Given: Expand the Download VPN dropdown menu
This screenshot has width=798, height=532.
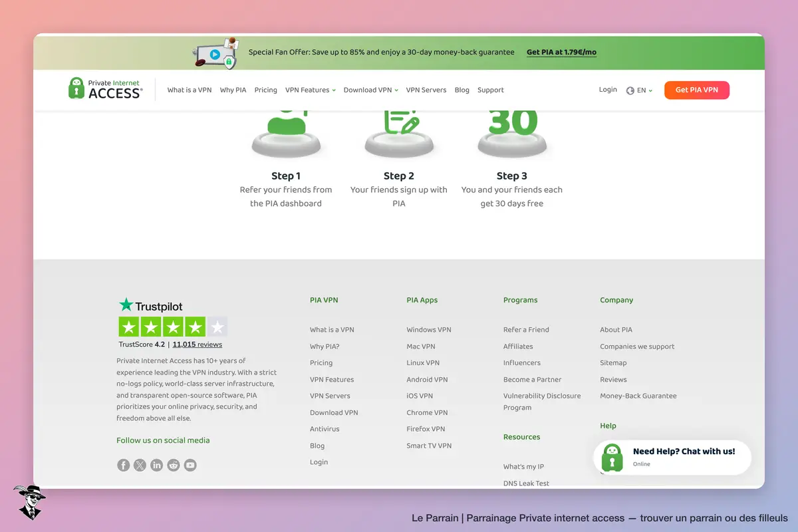Looking at the screenshot, I should point(370,90).
